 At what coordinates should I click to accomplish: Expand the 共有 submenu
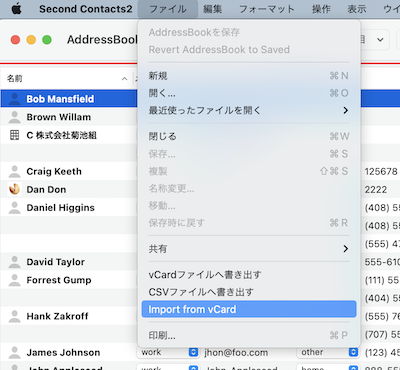(249, 249)
